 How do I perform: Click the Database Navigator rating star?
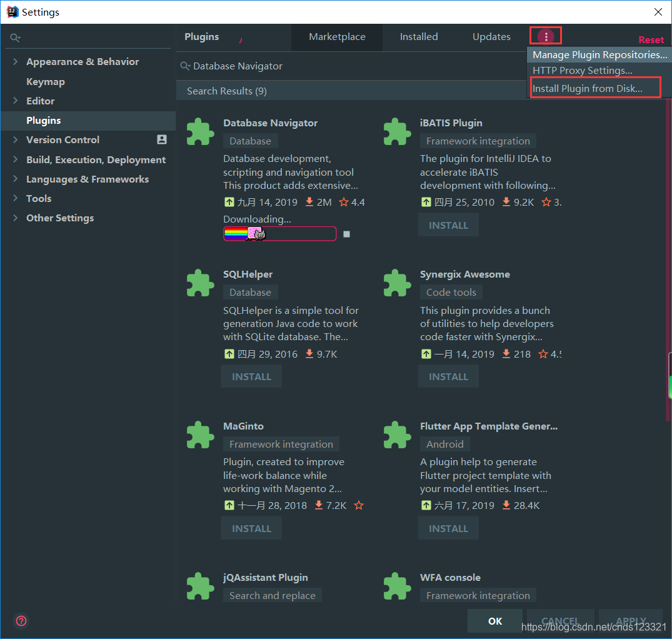344,203
